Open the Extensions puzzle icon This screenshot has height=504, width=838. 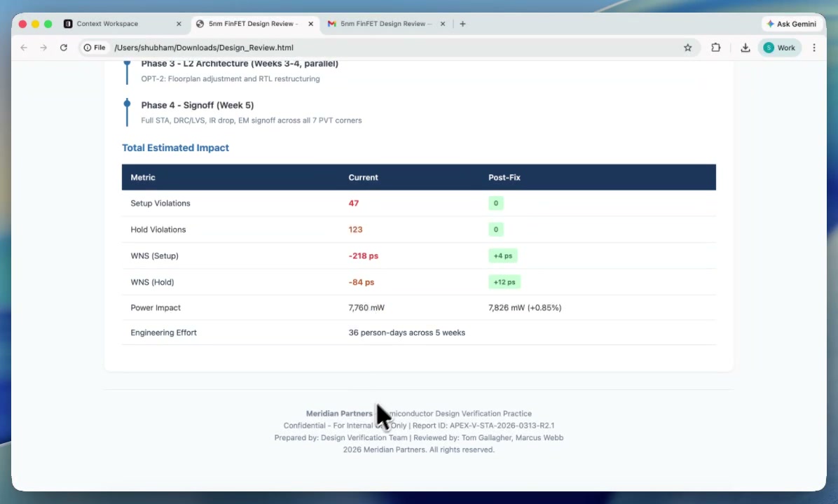pos(715,48)
